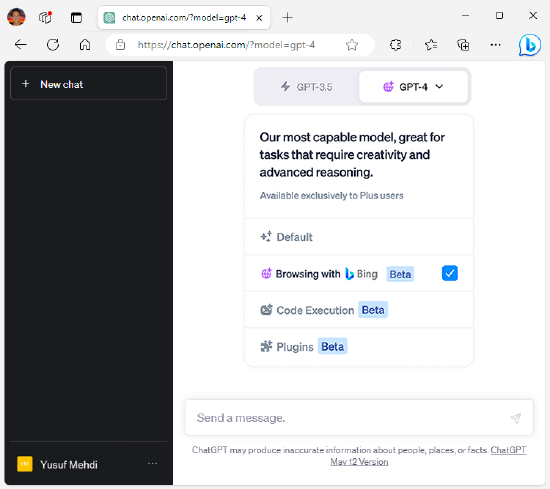Uncheck Browsing with Bing checkbox

pos(450,273)
